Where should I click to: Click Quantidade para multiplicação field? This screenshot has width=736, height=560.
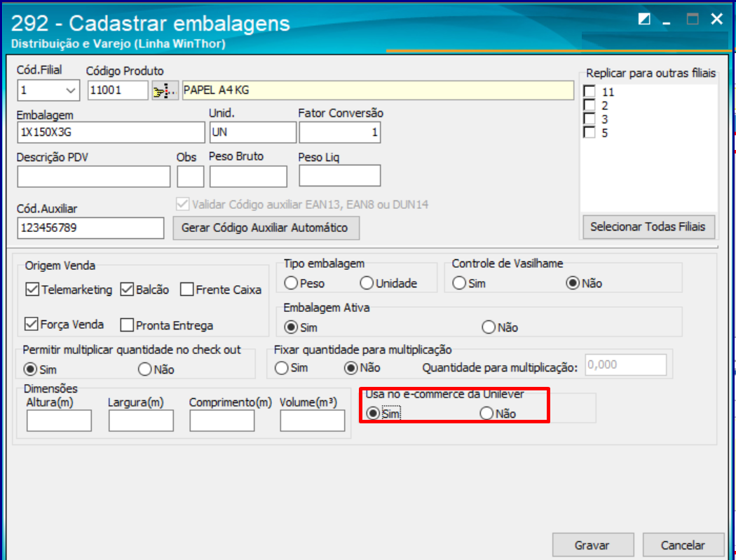[626, 364]
